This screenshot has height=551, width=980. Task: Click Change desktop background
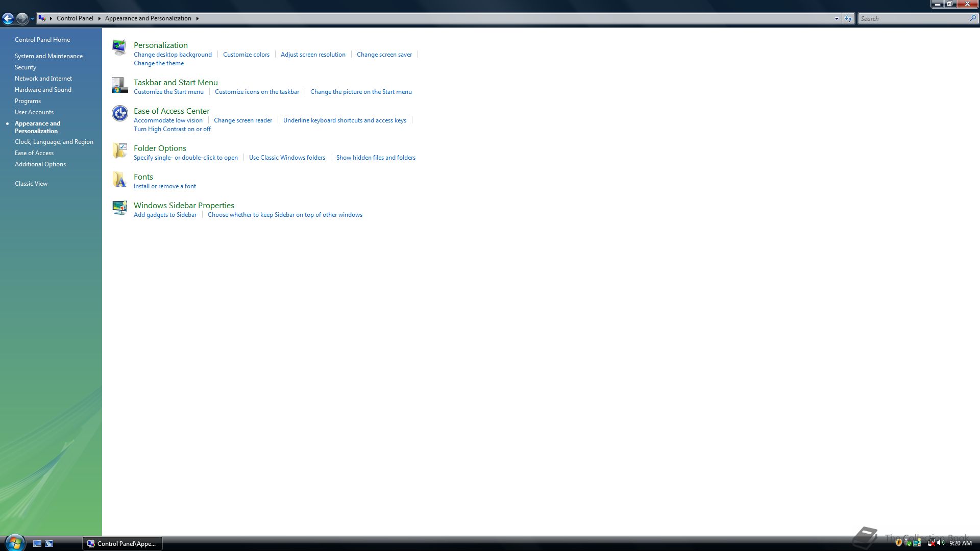click(x=173, y=55)
